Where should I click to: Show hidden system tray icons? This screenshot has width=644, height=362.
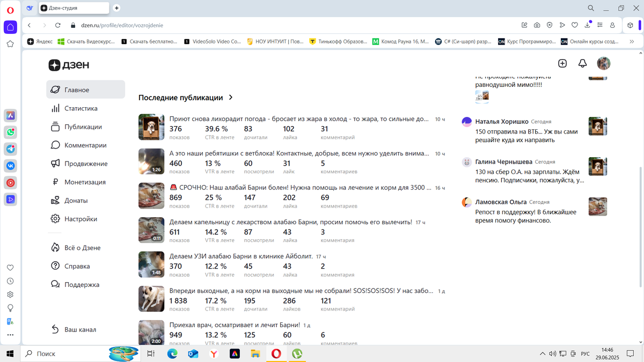(542, 353)
